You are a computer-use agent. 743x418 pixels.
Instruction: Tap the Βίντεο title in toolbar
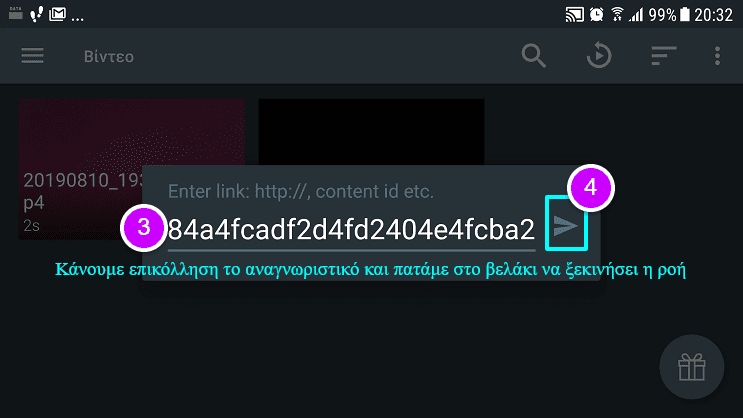[x=109, y=56]
